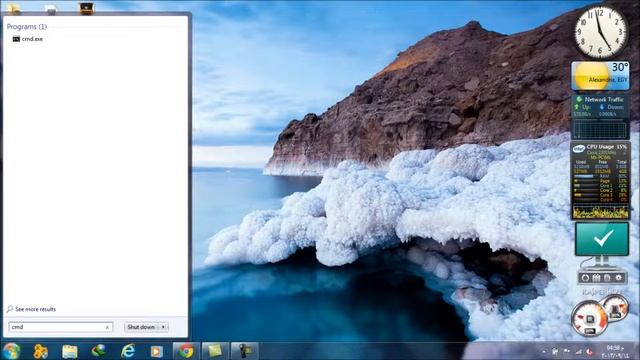Screen dimensions: 640x360
Task: Click the black hat desktop icon
Action: click(x=86, y=8)
